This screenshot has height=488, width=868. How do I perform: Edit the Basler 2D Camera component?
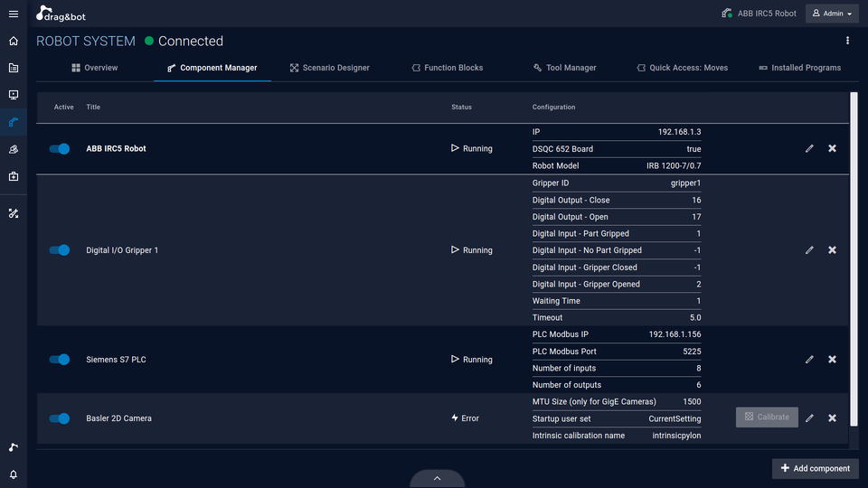tap(809, 418)
